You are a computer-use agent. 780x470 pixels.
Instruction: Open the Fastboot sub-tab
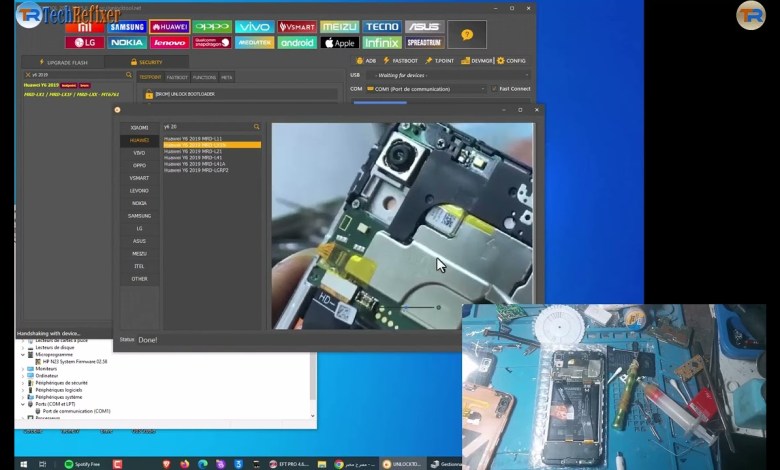(x=177, y=77)
